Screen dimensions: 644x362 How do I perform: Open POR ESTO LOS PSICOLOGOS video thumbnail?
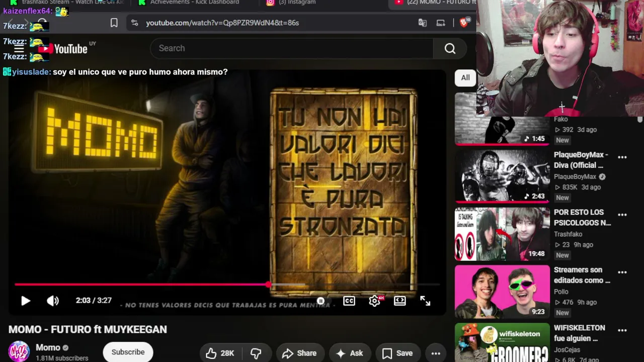502,234
